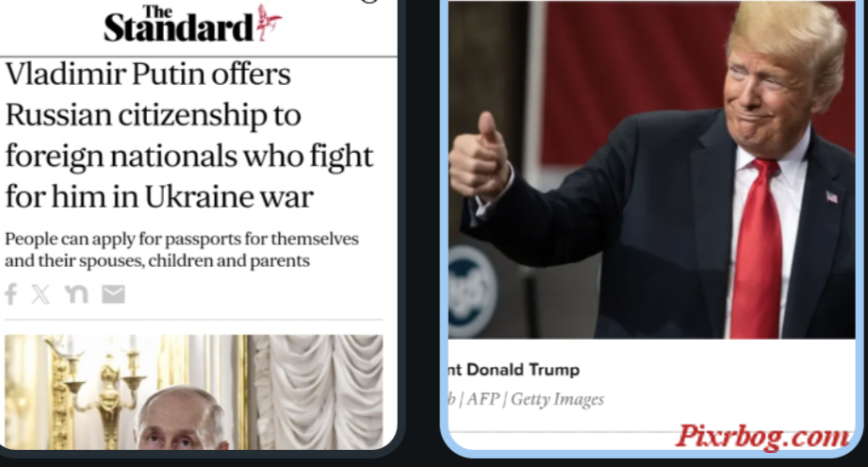Click the thumbs-up hand in photo
Screen dimensions: 868x467
coord(480,159)
